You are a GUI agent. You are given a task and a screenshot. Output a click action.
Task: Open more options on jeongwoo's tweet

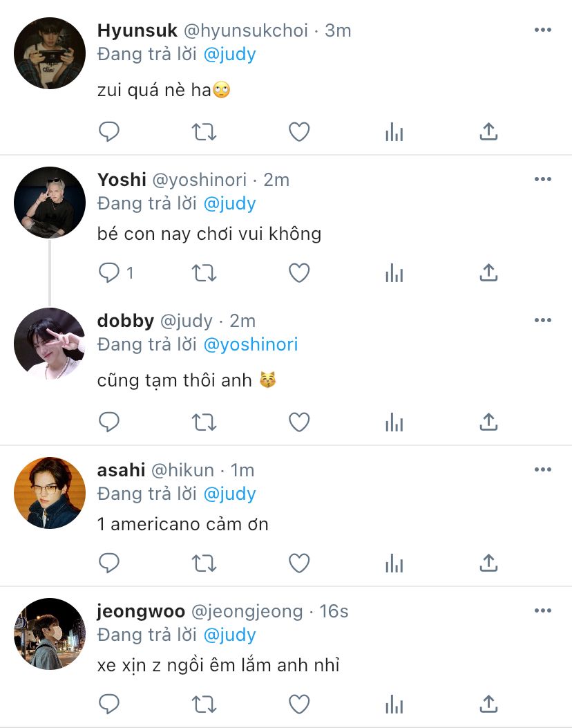(x=543, y=610)
